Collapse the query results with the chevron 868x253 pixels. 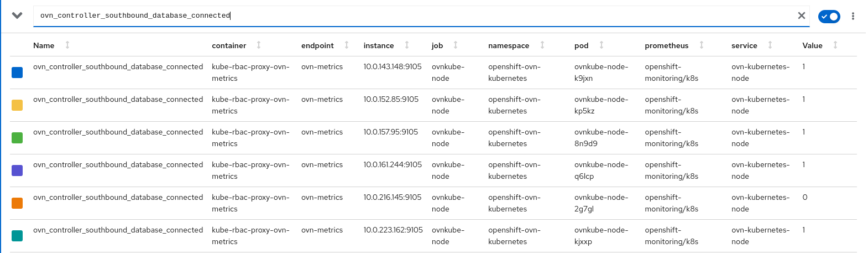[x=17, y=16]
